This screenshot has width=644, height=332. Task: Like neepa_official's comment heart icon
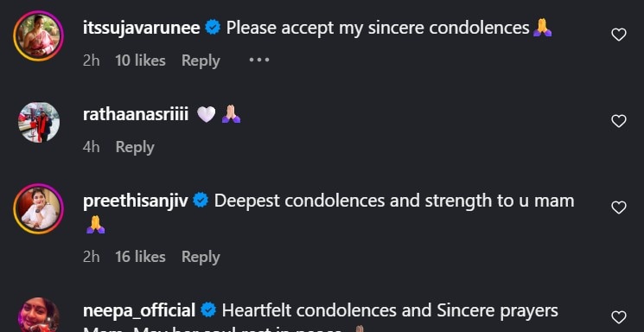click(619, 317)
